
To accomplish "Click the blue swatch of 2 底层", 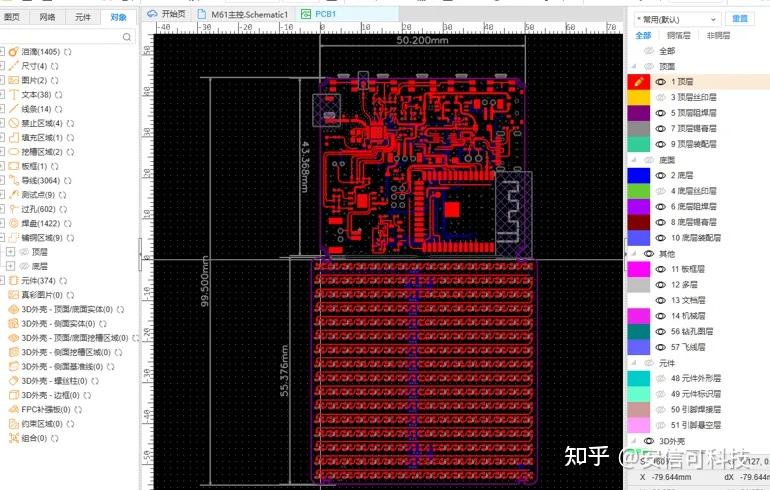I will [639, 175].
